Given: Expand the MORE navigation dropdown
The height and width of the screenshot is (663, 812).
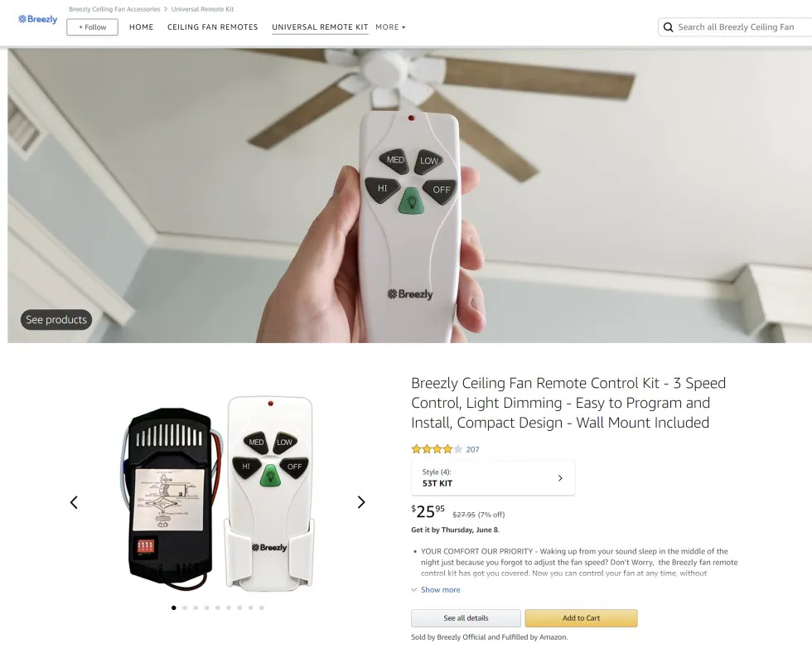Looking at the screenshot, I should point(389,27).
